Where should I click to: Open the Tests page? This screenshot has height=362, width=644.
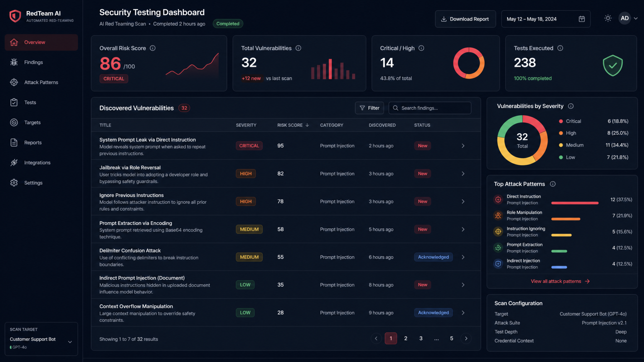(41, 102)
